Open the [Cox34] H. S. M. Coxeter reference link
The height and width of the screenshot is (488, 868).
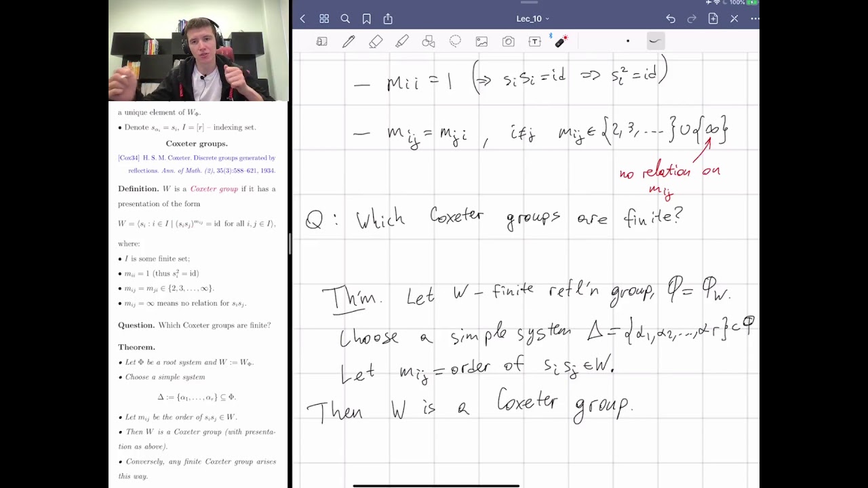pos(197,164)
